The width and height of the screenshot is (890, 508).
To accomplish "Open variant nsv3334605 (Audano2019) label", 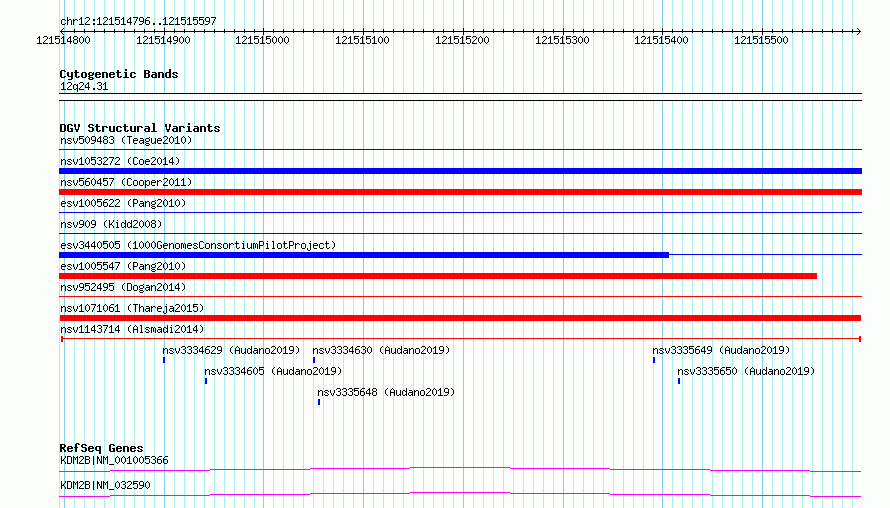I will 273,371.
